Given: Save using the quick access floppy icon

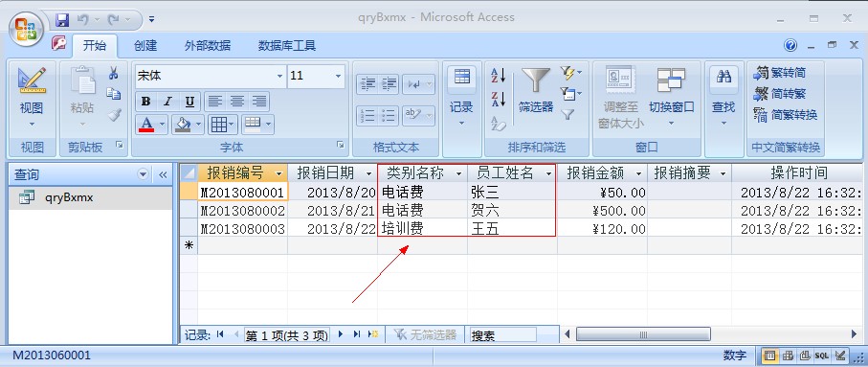Looking at the screenshot, I should (x=62, y=20).
